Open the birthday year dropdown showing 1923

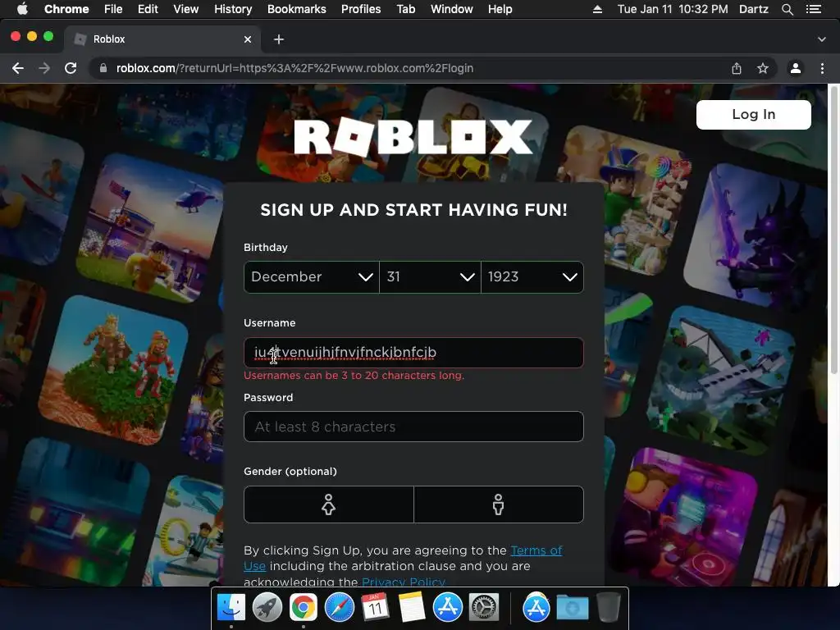532,277
